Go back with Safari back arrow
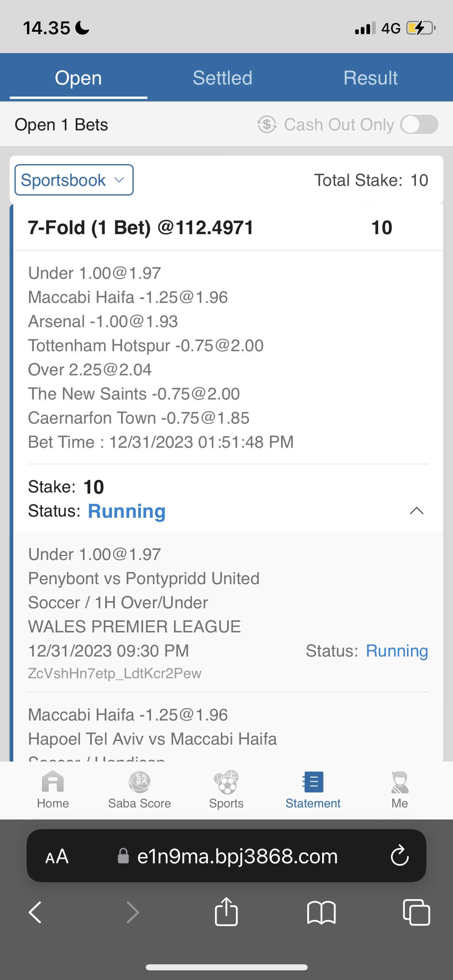Image resolution: width=453 pixels, height=980 pixels. pyautogui.click(x=35, y=912)
